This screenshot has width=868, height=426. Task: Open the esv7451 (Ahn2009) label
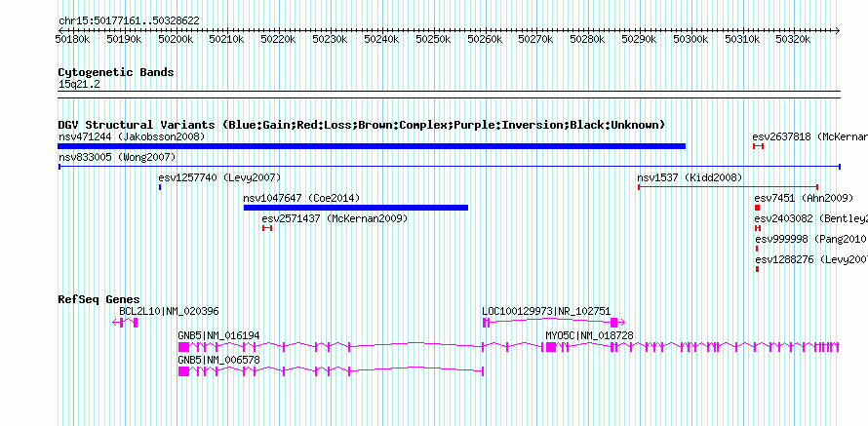(804, 198)
